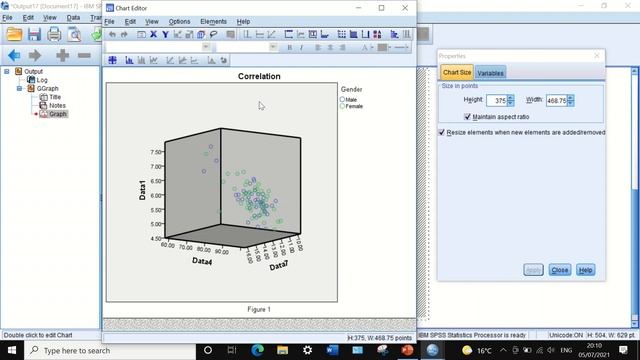This screenshot has width=640, height=360.
Task: Click the insert title frame icon
Action: coord(289,35)
